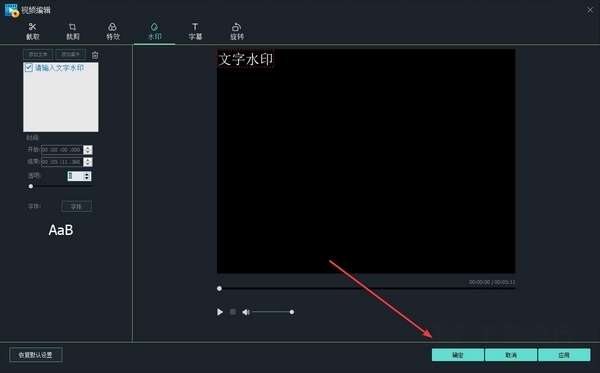Stop the video playback
Image resolution: width=600 pixels, height=373 pixels.
tap(233, 312)
